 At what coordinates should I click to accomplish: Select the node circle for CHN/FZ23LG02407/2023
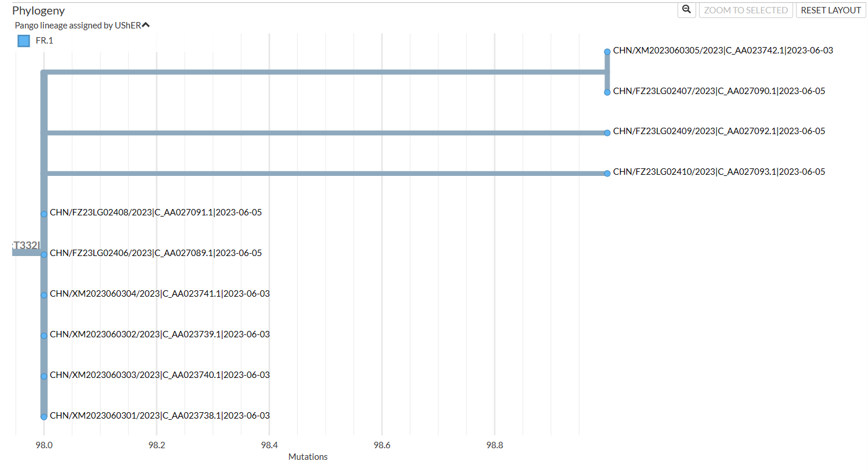pos(607,92)
